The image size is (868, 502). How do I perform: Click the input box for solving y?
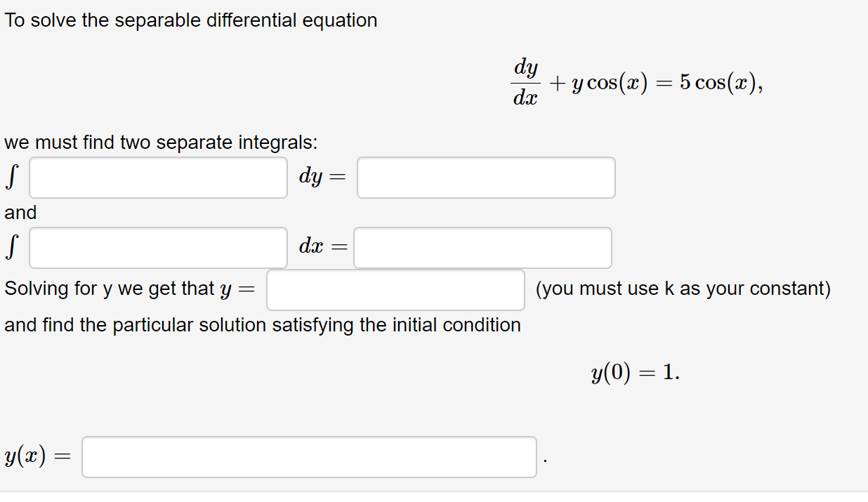[395, 290]
